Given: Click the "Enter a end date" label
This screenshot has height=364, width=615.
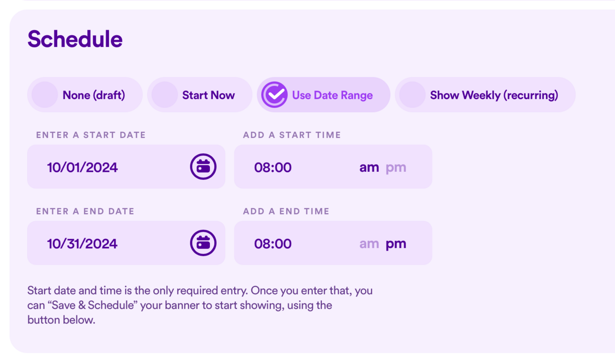Looking at the screenshot, I should click(85, 211).
